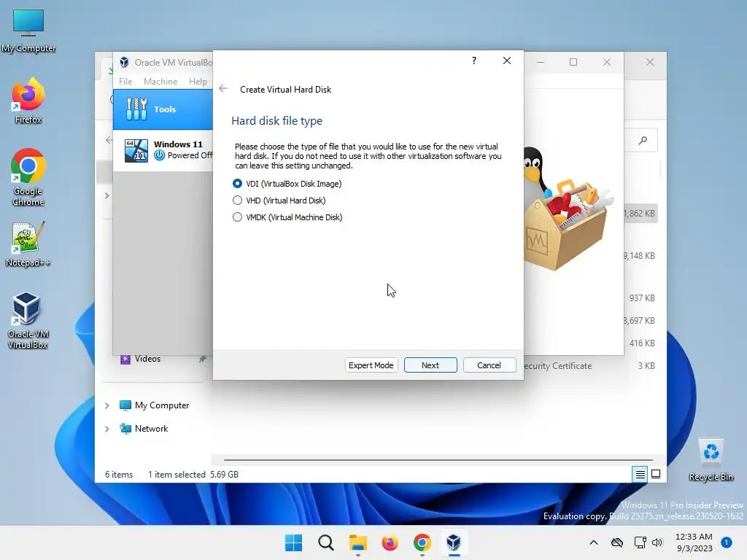Open My Computer desktop icon

(x=28, y=31)
